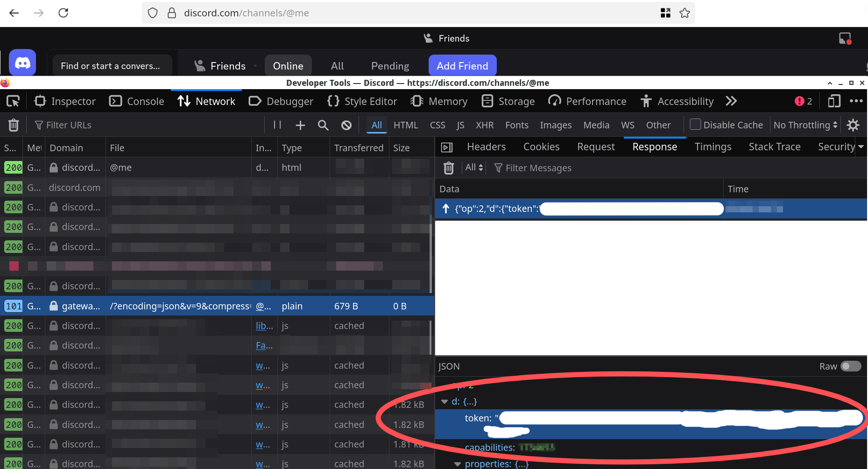
Task: Open the Storage tab
Action: [x=508, y=101]
